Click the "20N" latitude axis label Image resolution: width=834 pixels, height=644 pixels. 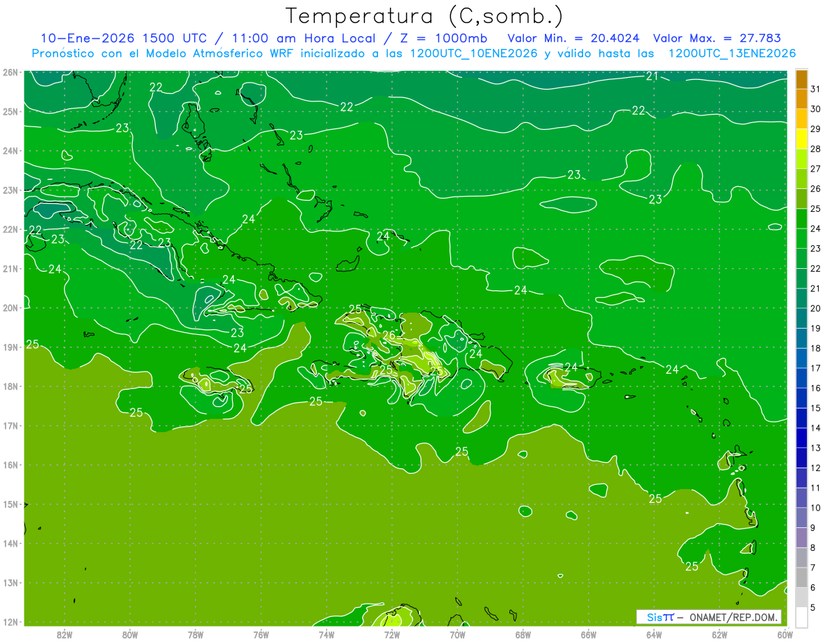pyautogui.click(x=10, y=308)
